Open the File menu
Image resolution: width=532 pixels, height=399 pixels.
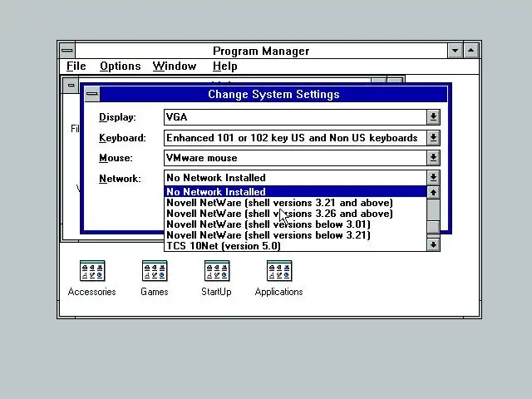tap(76, 66)
